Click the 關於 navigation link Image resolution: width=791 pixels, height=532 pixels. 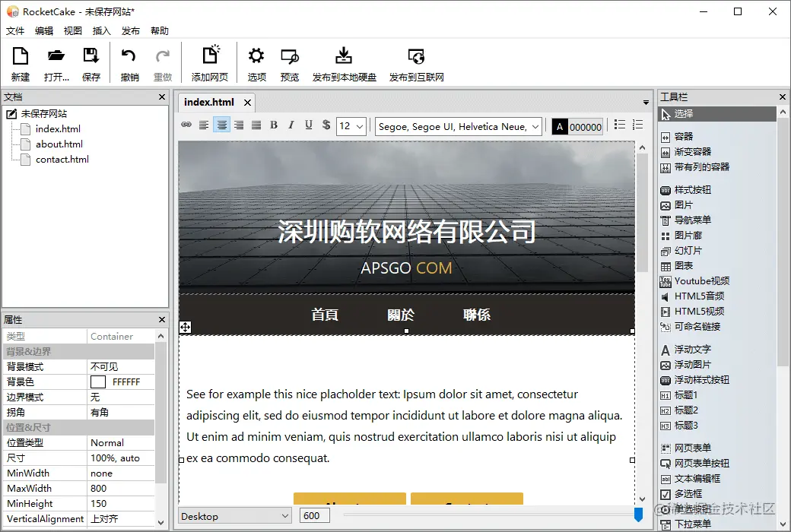coord(401,315)
